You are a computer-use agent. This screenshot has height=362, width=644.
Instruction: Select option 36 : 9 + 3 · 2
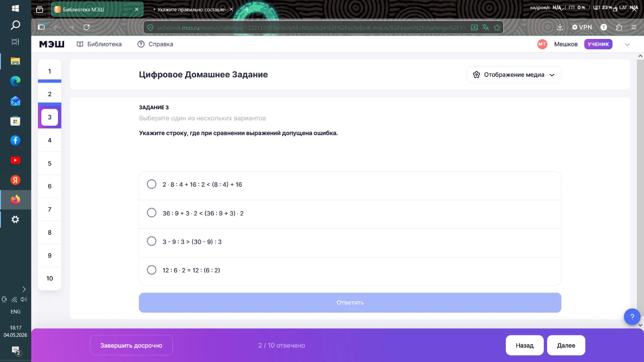pyautogui.click(x=350, y=213)
